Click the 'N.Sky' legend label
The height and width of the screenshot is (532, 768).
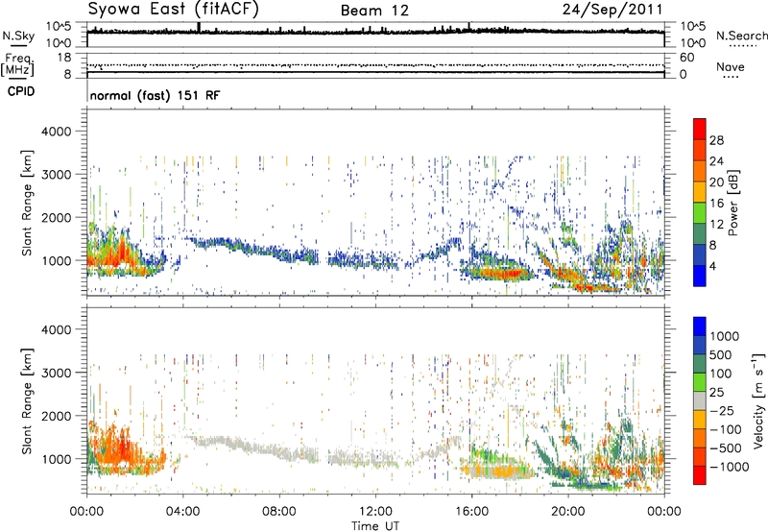(x=18, y=36)
